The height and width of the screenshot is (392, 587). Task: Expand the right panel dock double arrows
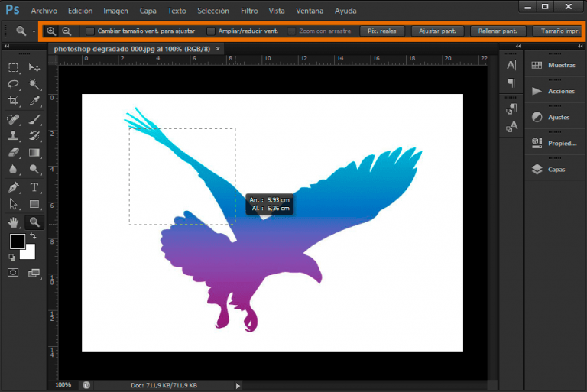[x=580, y=46]
